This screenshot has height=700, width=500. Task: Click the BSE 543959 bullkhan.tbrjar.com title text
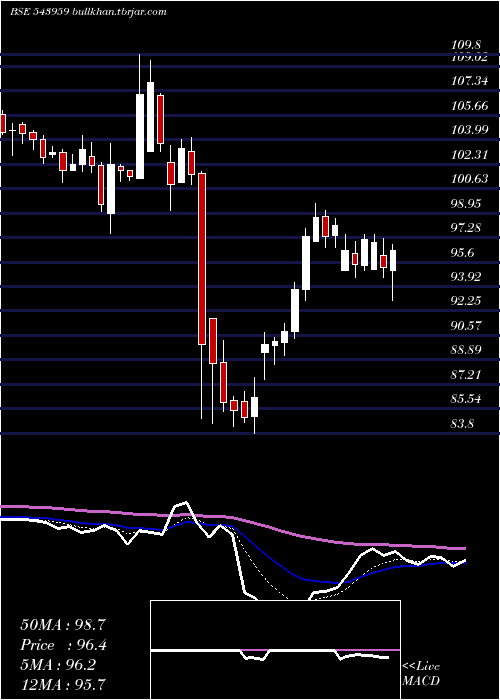pos(88,12)
